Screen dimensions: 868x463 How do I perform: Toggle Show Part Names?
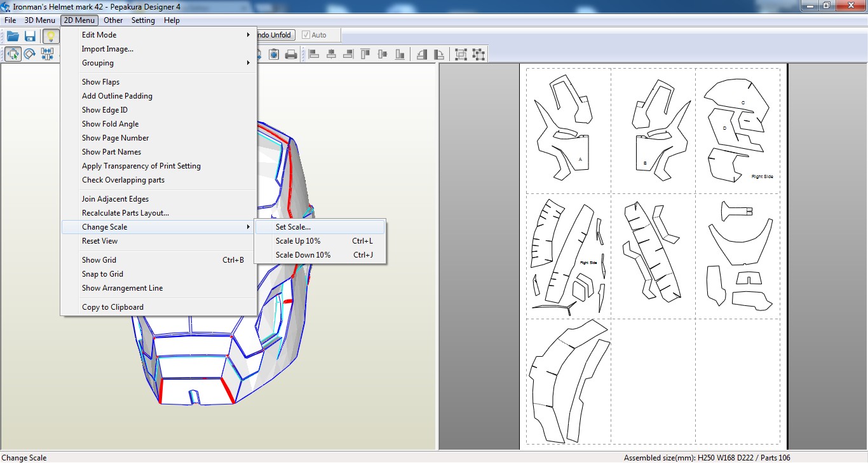(x=159, y=152)
